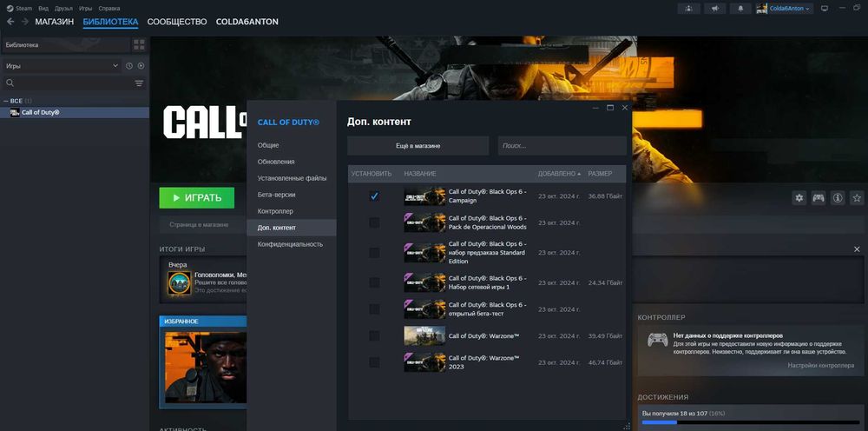Select the Доп. контент section
Image resolution: width=868 pixels, height=431 pixels.
[x=291, y=228]
